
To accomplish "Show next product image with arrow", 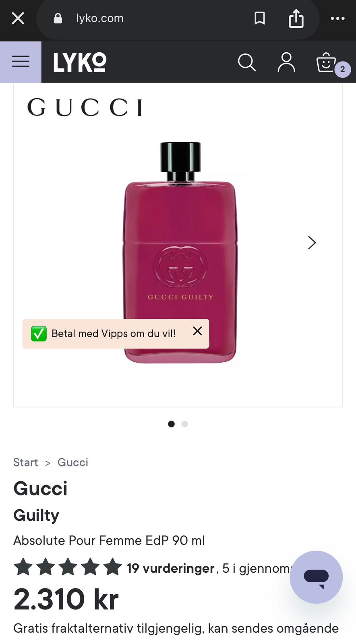I will coord(312,243).
